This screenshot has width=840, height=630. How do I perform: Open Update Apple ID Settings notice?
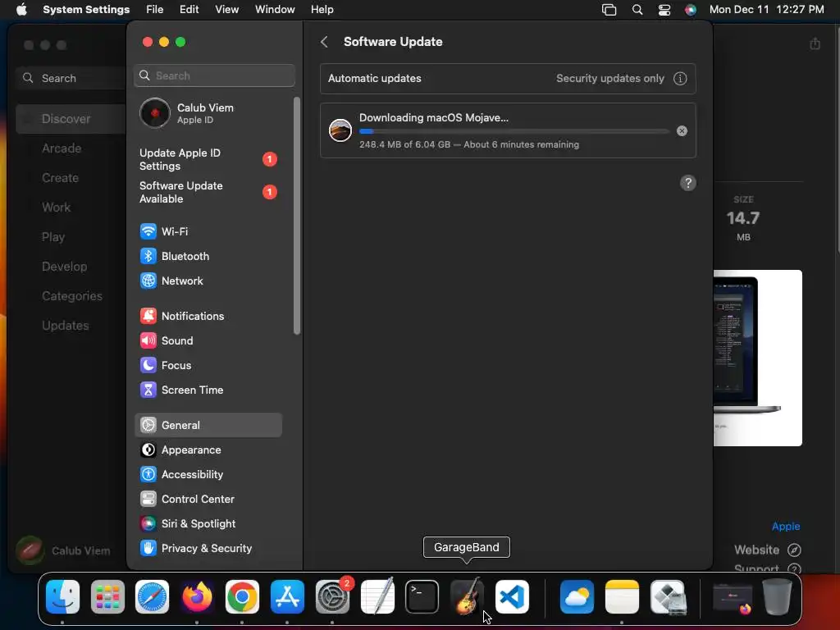pos(208,160)
